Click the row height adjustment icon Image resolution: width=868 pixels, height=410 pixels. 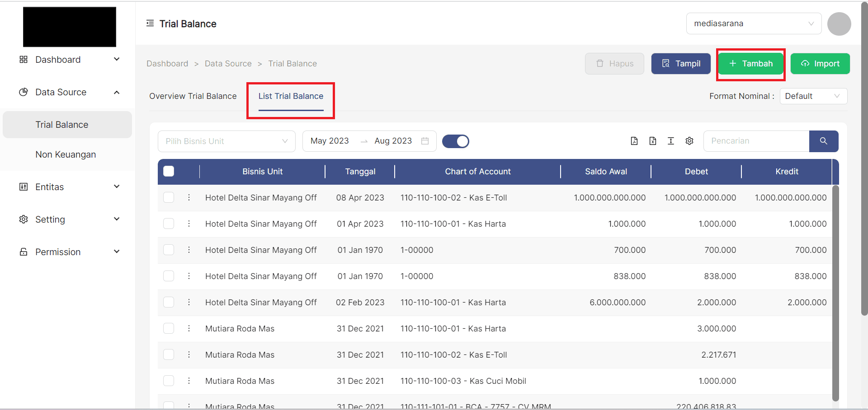click(671, 141)
